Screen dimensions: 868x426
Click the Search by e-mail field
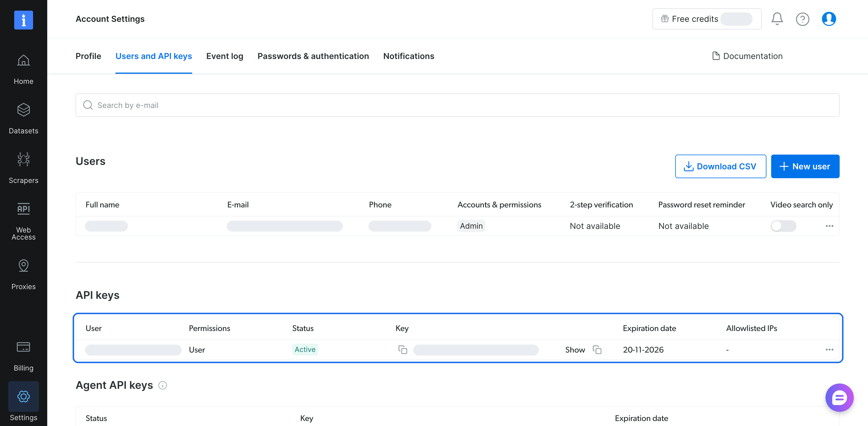pyautogui.click(x=457, y=105)
